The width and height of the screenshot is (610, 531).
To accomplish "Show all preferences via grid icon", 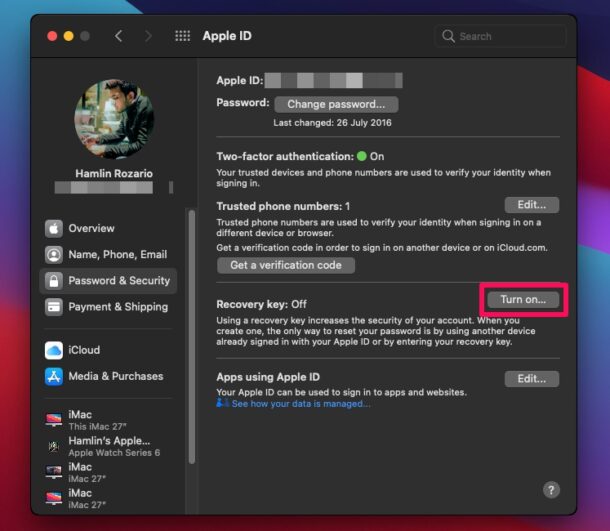I will click(182, 36).
